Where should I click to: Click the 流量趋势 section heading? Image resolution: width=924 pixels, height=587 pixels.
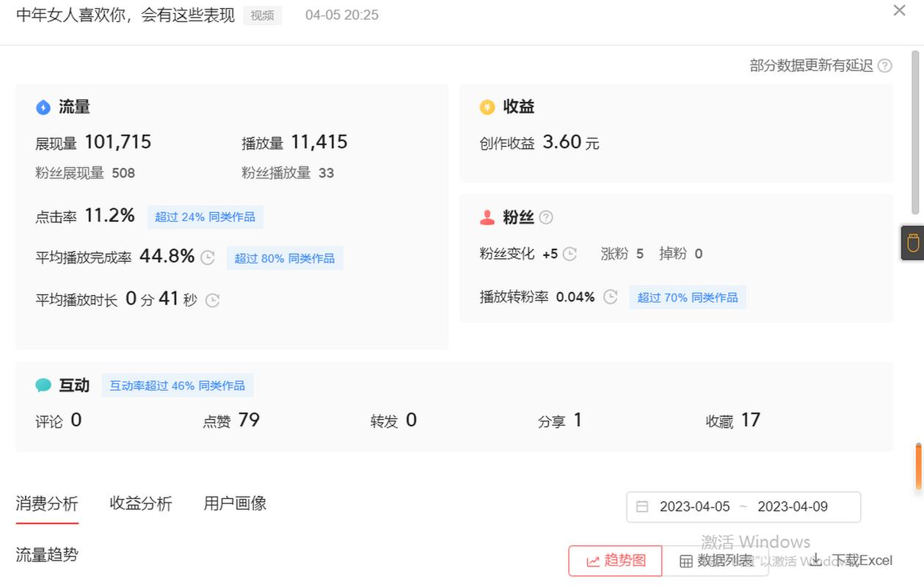47,555
